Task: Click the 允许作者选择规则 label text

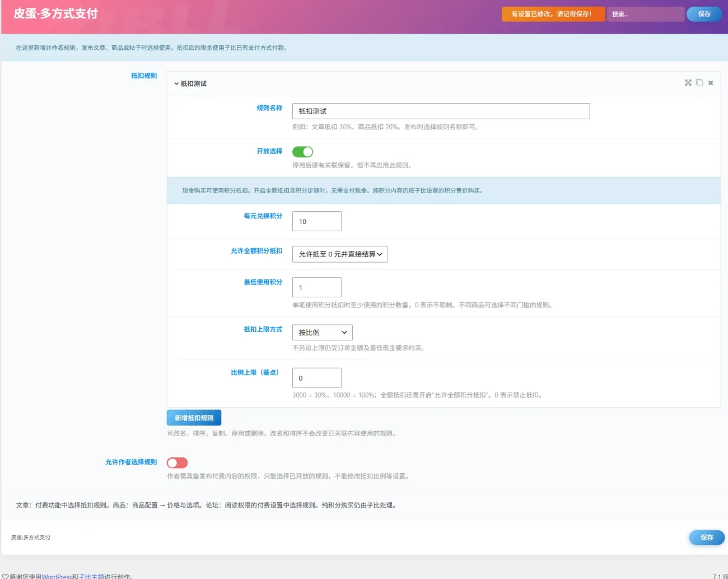Action: [x=131, y=462]
